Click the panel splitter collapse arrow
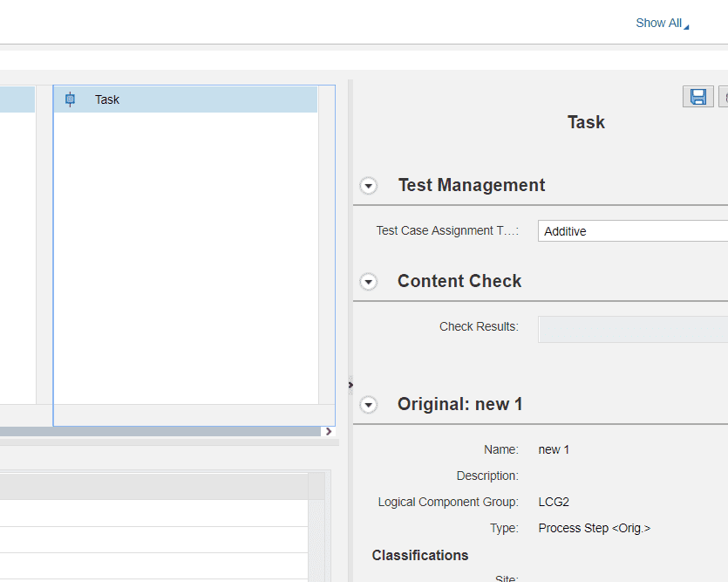The height and width of the screenshot is (582, 728). pyautogui.click(x=350, y=385)
